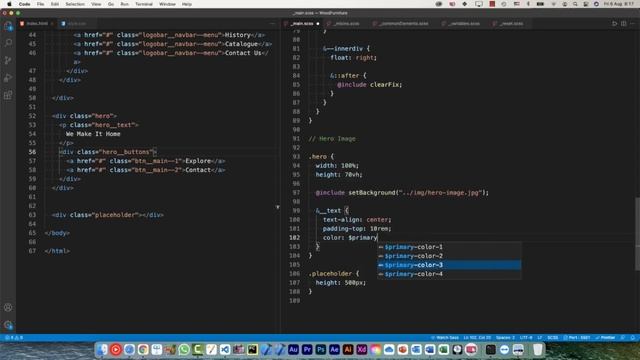Open More Actions menu of right editor
Viewport: 640px width, 360px height.
pos(633,24)
